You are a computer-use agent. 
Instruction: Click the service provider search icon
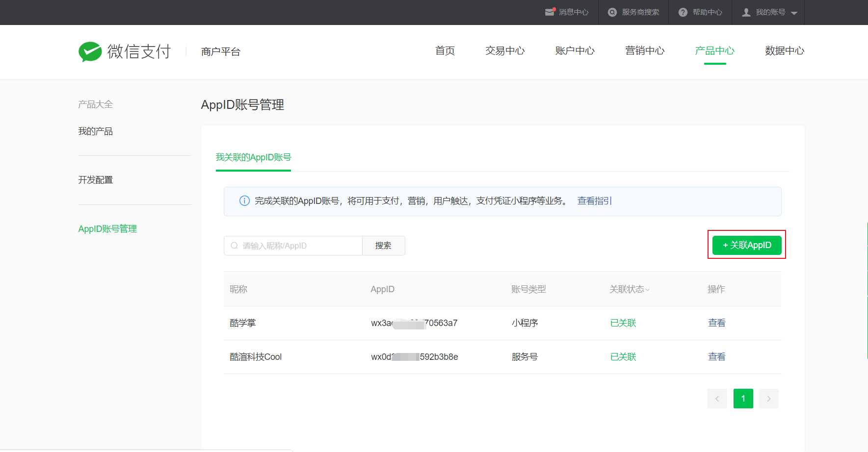click(x=612, y=12)
